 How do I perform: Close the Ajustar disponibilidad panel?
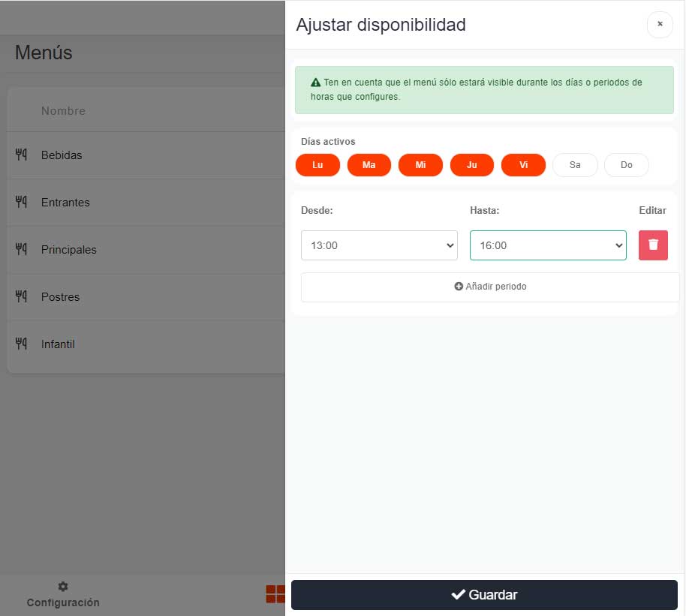pyautogui.click(x=659, y=25)
